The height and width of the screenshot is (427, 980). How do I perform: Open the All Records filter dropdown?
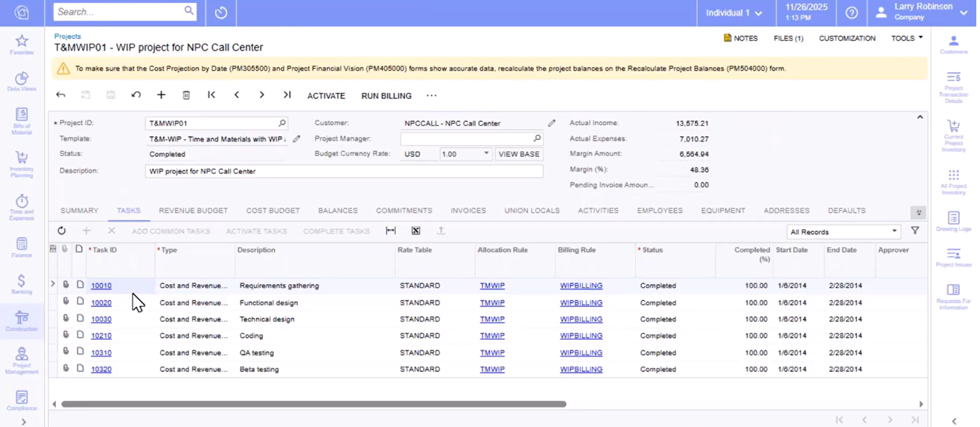point(844,232)
